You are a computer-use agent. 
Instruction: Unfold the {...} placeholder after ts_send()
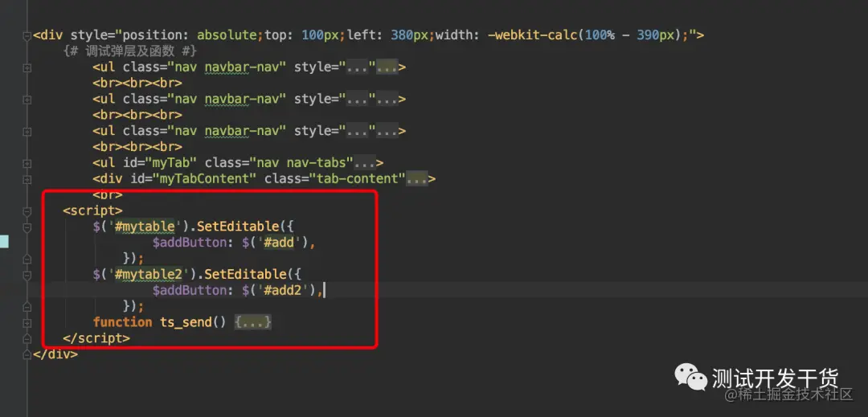pos(253,322)
